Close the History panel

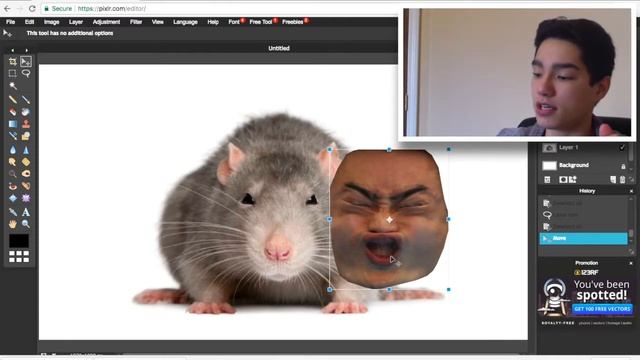coord(631,191)
